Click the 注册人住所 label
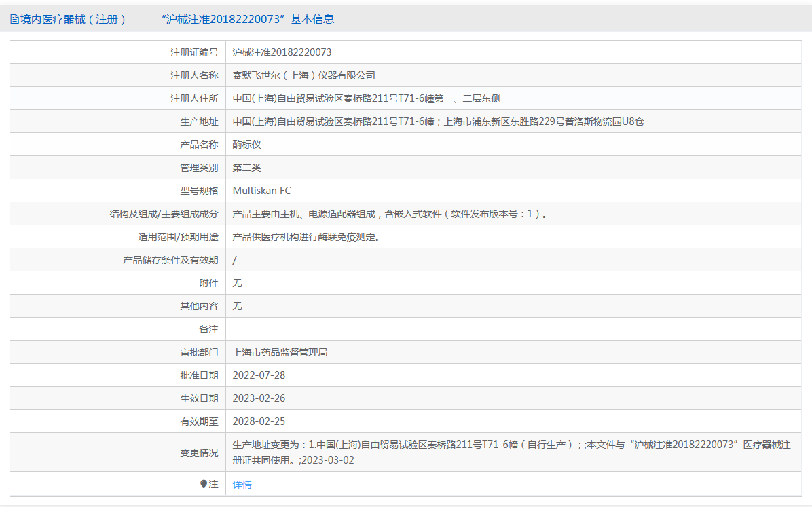 194,98
